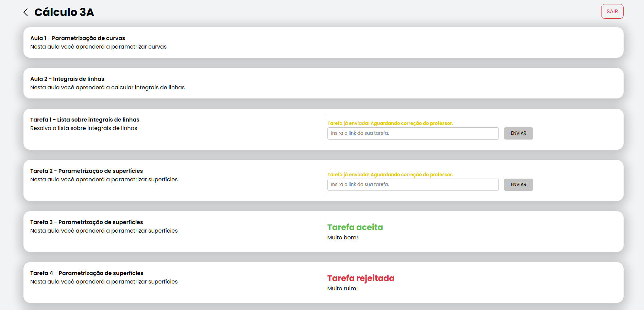Viewport: 644px width, 310px height.
Task: Click the link input field of Tarefa 1
Action: 413,133
